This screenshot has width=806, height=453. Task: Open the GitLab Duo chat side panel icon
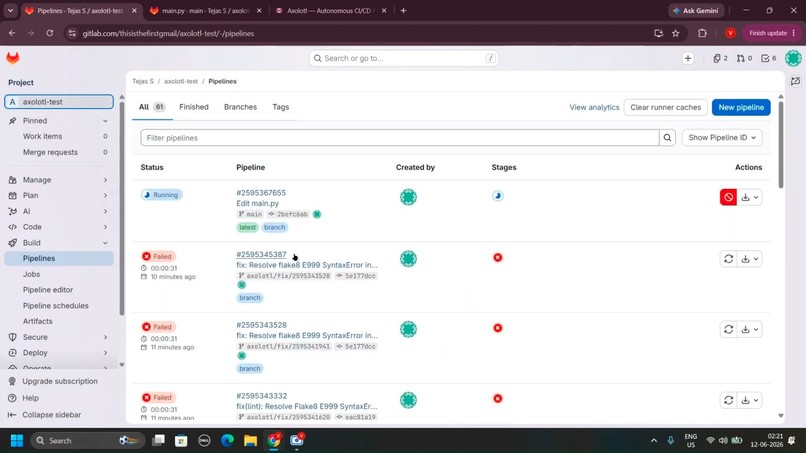[795, 81]
